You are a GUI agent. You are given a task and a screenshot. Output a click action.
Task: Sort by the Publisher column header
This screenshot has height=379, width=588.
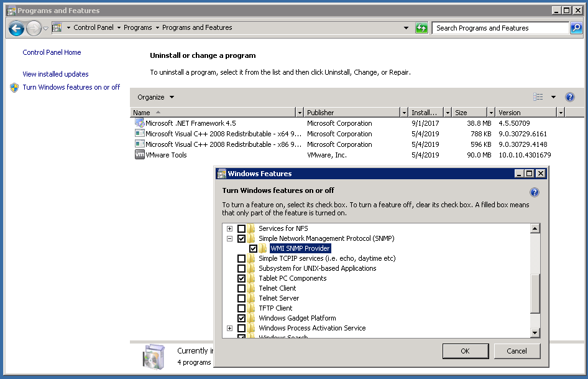(x=352, y=113)
